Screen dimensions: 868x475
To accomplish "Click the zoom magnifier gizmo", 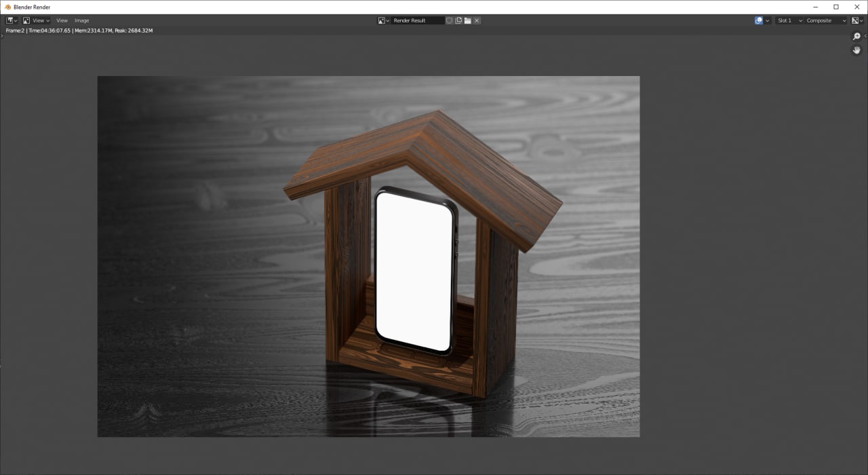I will click(x=856, y=37).
